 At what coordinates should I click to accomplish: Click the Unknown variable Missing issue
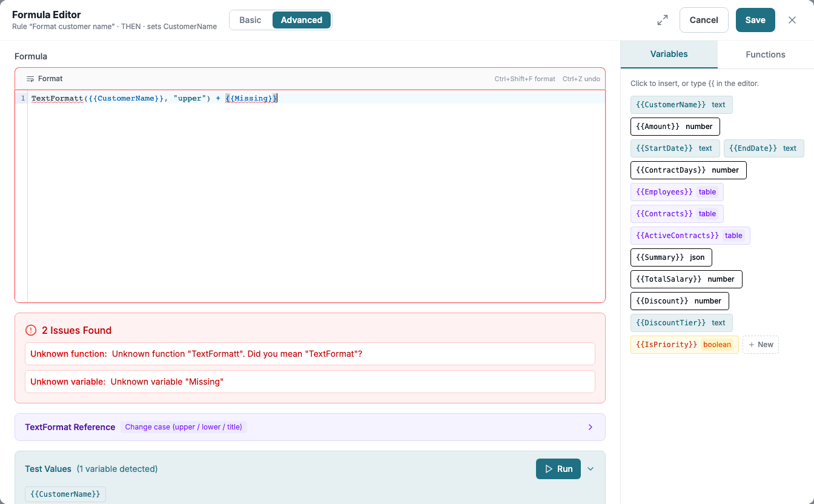(x=309, y=382)
